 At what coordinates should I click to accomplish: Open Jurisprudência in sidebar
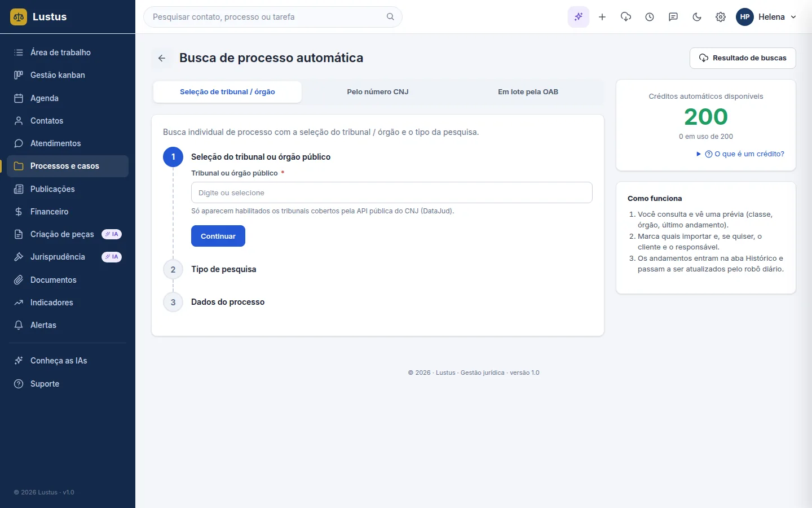pyautogui.click(x=68, y=257)
